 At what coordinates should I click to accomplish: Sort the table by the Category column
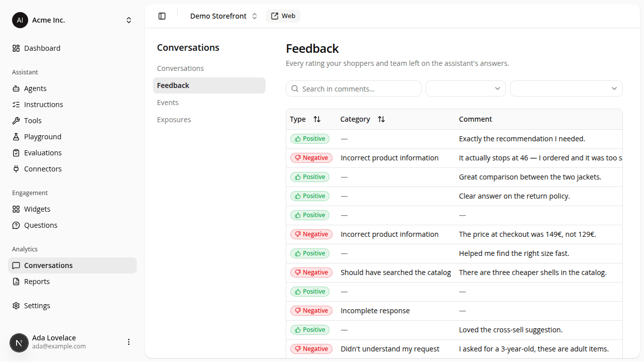[381, 119]
